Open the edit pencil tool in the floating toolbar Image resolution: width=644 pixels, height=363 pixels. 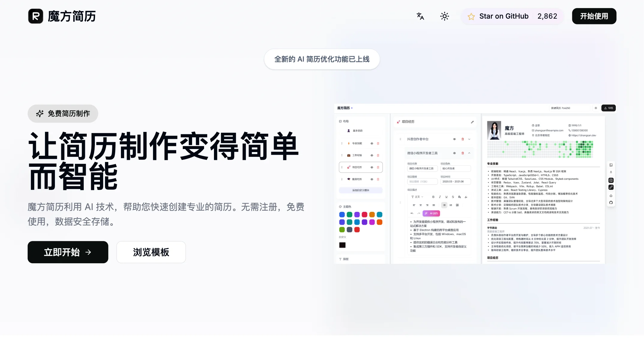(611, 187)
